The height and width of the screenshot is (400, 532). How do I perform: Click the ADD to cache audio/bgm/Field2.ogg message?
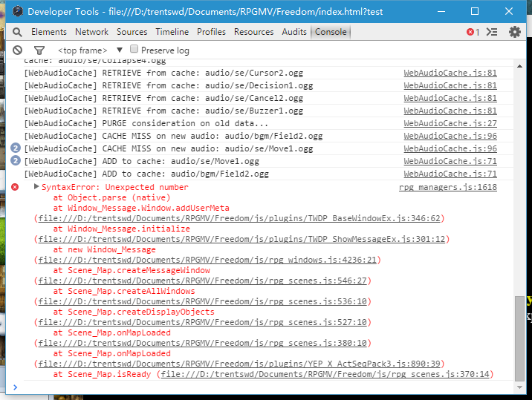pos(146,174)
